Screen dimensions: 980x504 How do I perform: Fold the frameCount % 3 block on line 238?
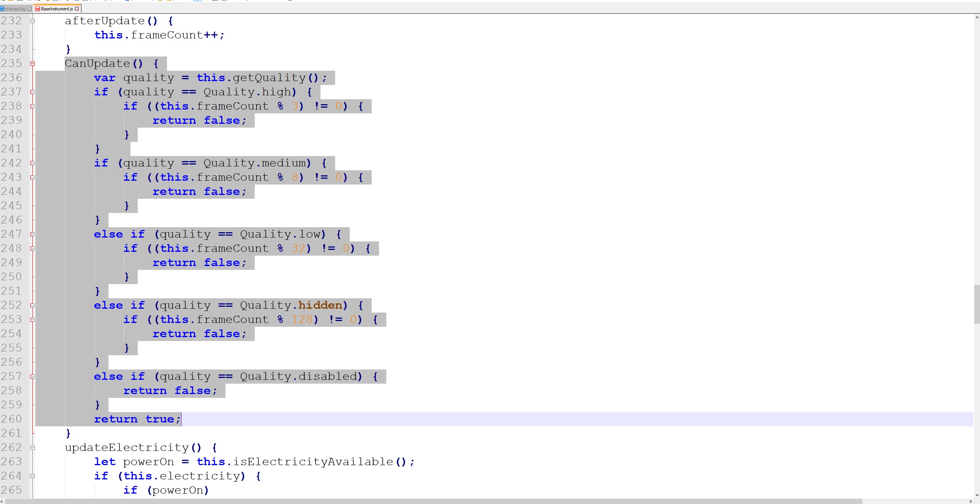click(x=33, y=106)
